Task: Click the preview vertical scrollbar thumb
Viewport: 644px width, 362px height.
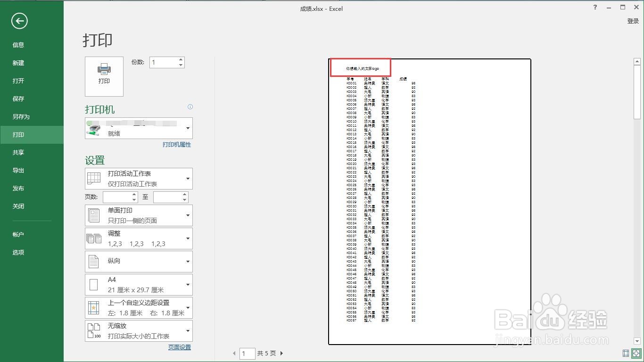Action: tap(637, 91)
